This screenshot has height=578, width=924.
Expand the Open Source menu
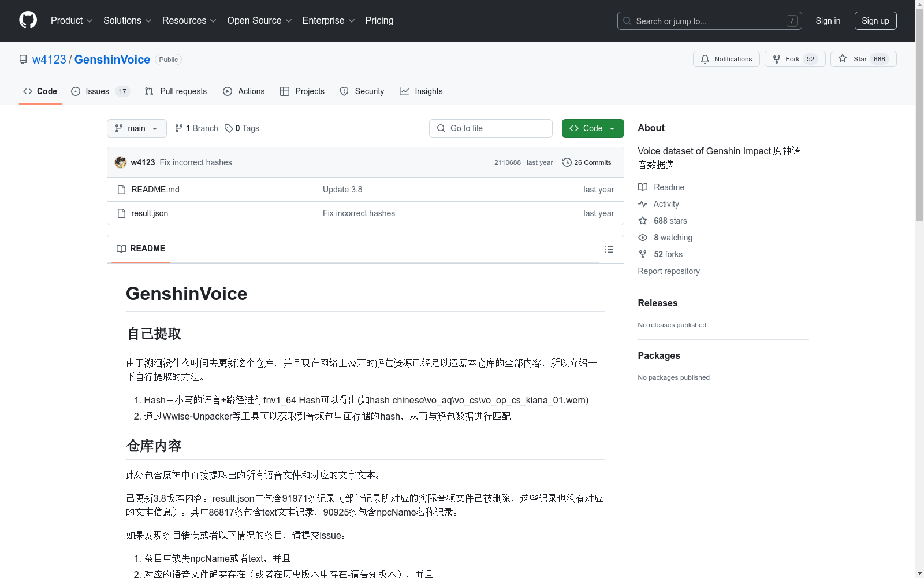tap(260, 20)
